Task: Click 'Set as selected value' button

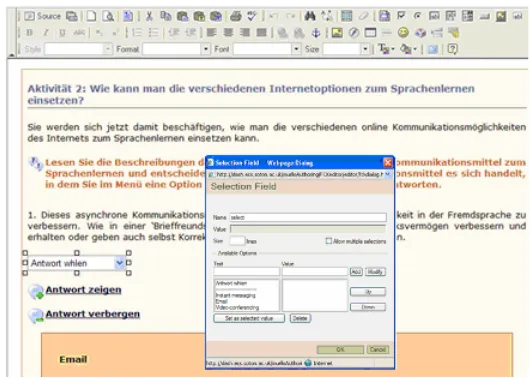Action: (249, 318)
